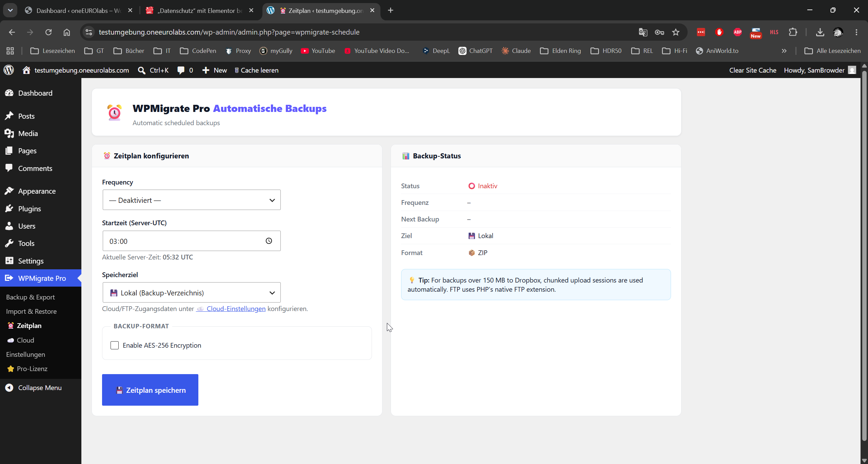Switch to the Dashboard oneEUROlabs browser tab

point(79,11)
